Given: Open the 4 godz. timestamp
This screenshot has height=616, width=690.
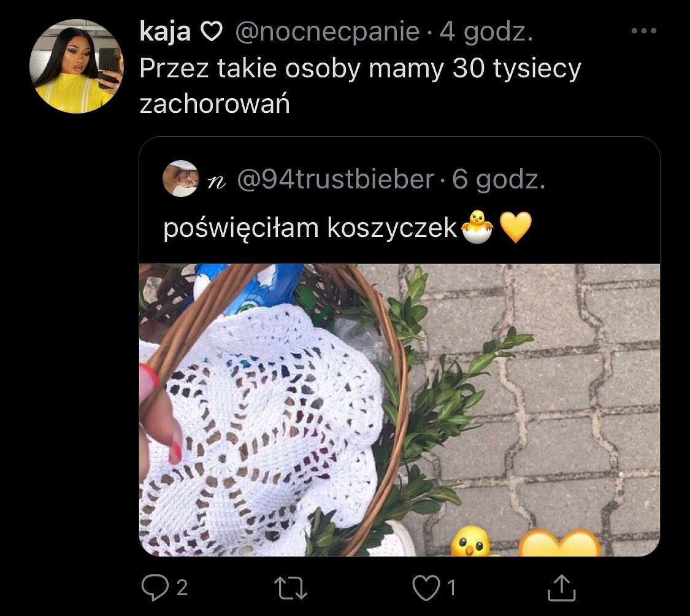Looking at the screenshot, I should tap(486, 32).
